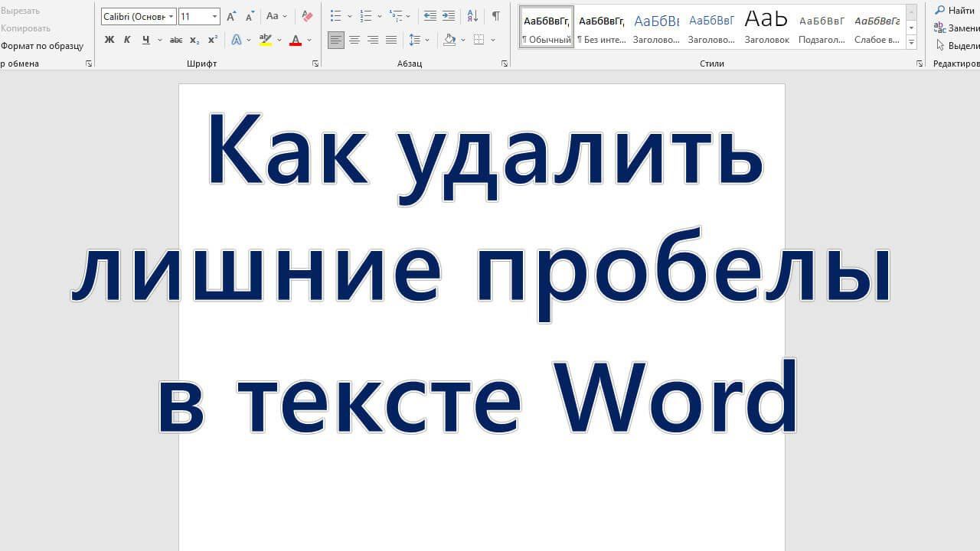The height and width of the screenshot is (551, 980).
Task: Open the line spacing options
Action: 415,40
